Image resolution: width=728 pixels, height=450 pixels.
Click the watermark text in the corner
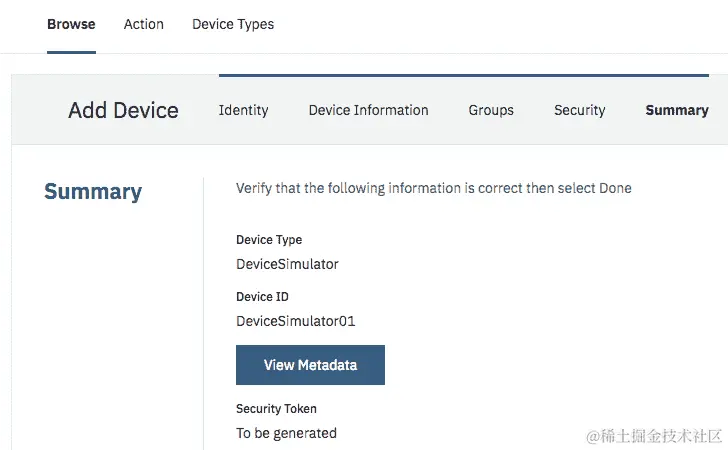pyautogui.click(x=655, y=436)
